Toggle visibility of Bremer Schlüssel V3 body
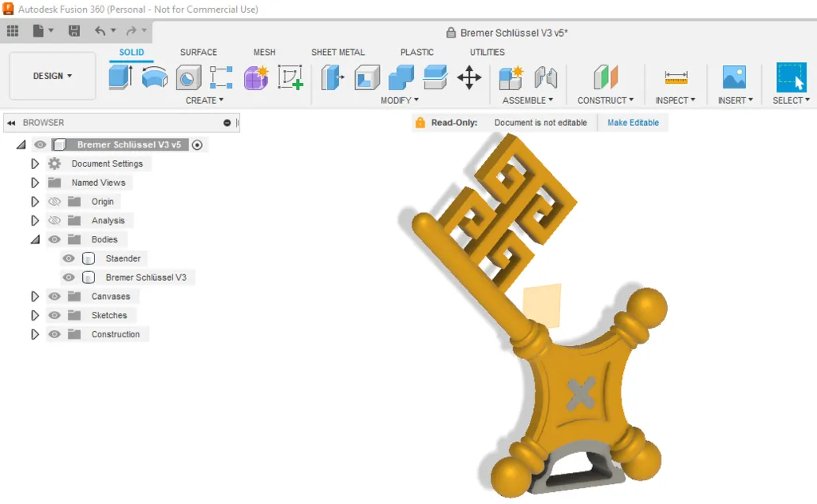817x504 pixels. point(69,277)
